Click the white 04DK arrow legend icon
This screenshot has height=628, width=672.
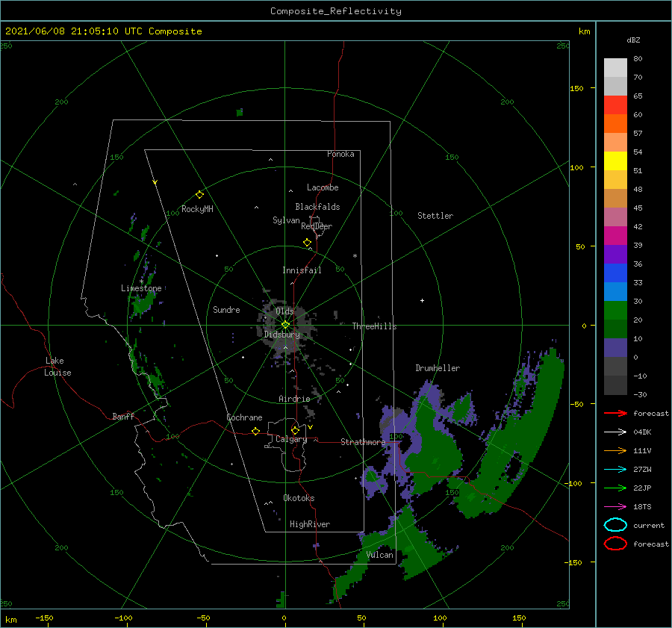coord(615,432)
